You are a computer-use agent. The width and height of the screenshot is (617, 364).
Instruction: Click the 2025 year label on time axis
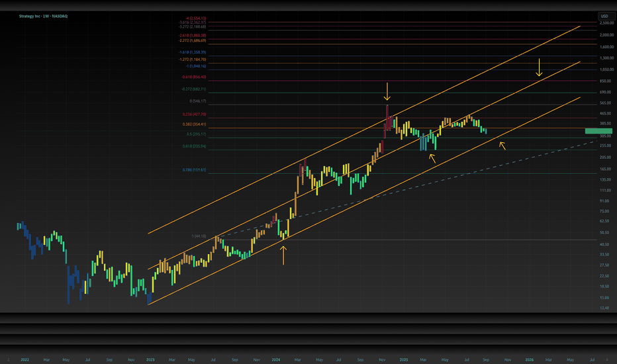(x=404, y=359)
